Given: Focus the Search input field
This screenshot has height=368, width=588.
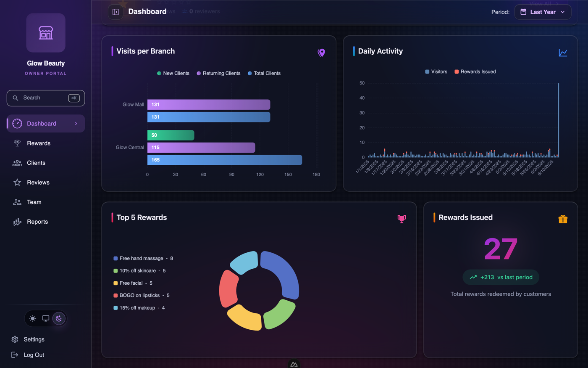Looking at the screenshot, I should click(x=46, y=98).
